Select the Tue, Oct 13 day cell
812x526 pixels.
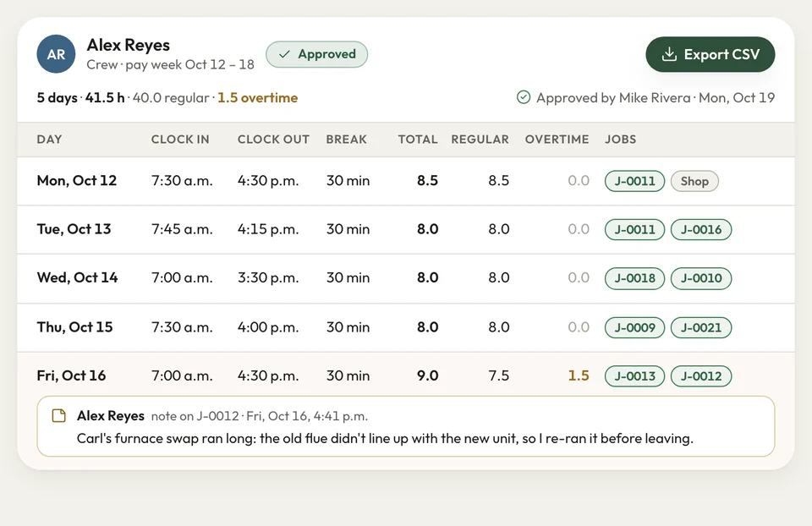[74, 229]
